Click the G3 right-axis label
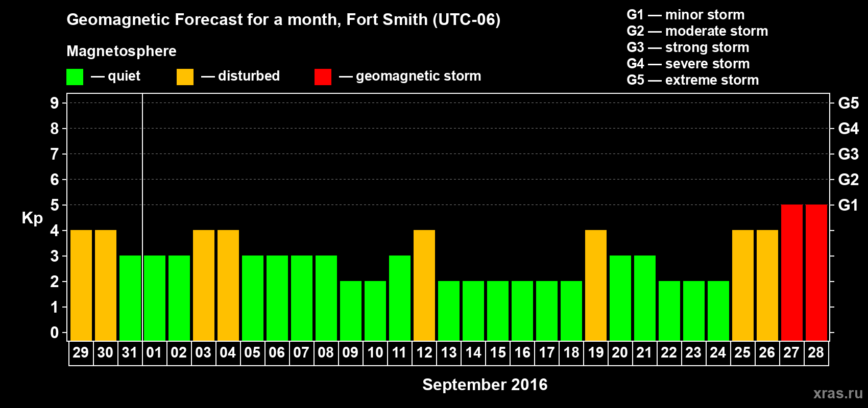The width and height of the screenshot is (868, 408). point(849,154)
